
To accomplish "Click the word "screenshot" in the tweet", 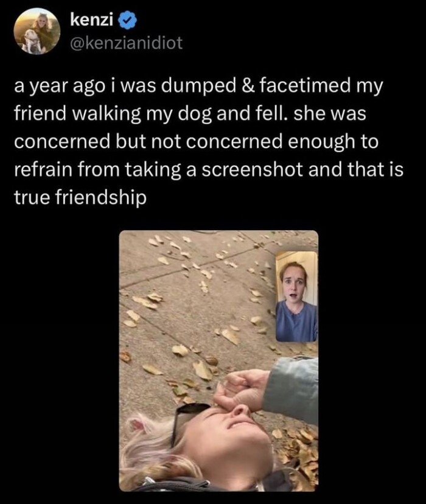I will (252, 170).
